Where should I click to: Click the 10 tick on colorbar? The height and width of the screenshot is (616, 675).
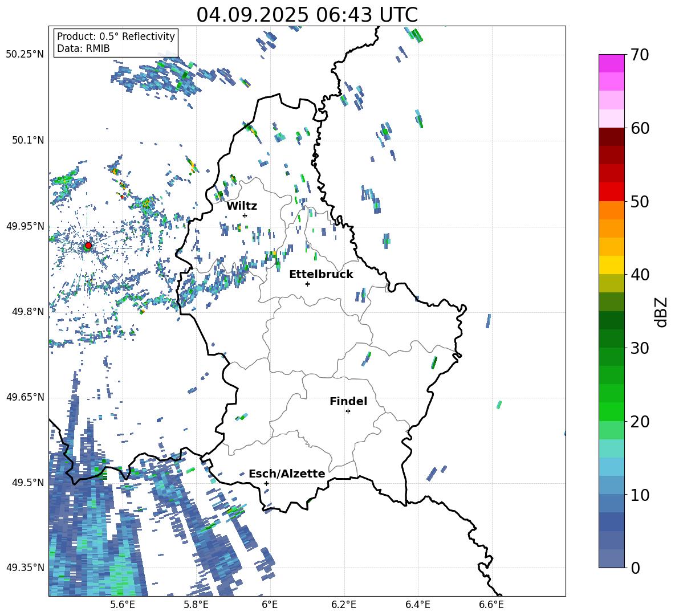coord(640,495)
